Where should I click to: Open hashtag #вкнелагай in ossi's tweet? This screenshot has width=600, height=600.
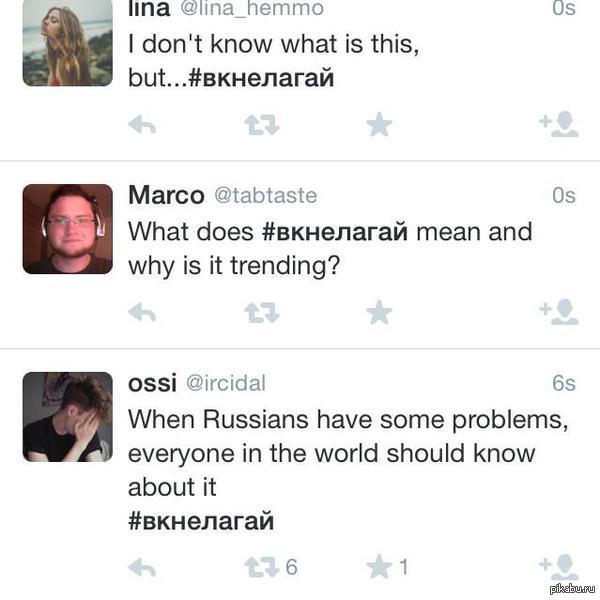coord(201,521)
